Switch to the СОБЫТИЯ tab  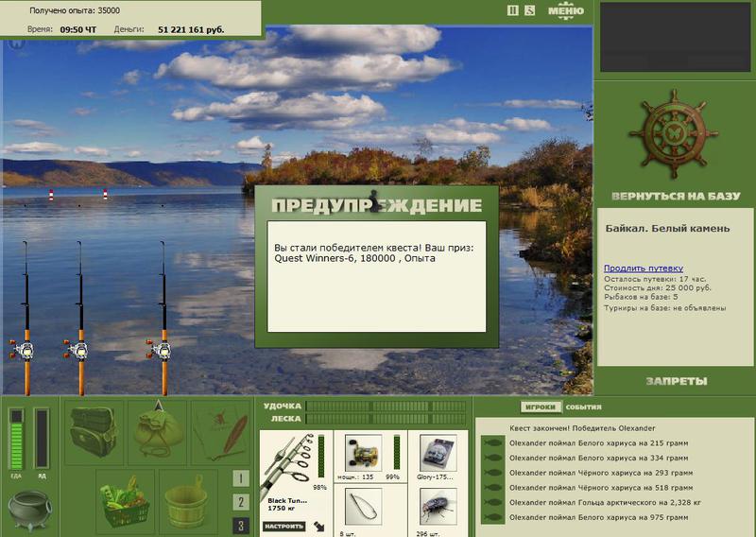point(583,407)
